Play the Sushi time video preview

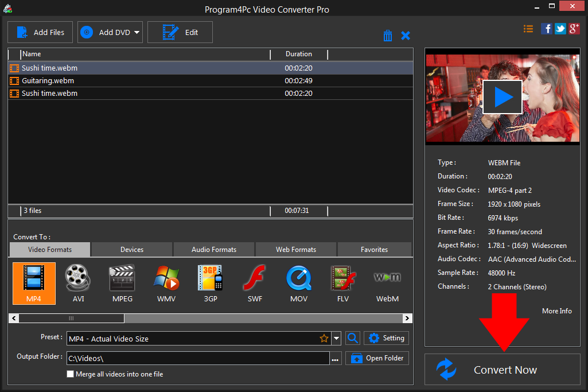[502, 96]
